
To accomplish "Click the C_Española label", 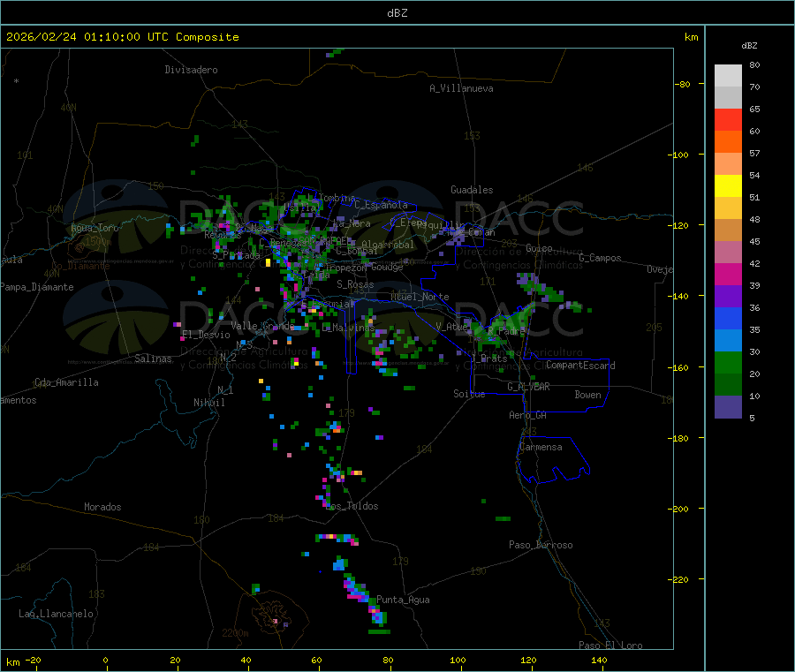I will click(381, 205).
